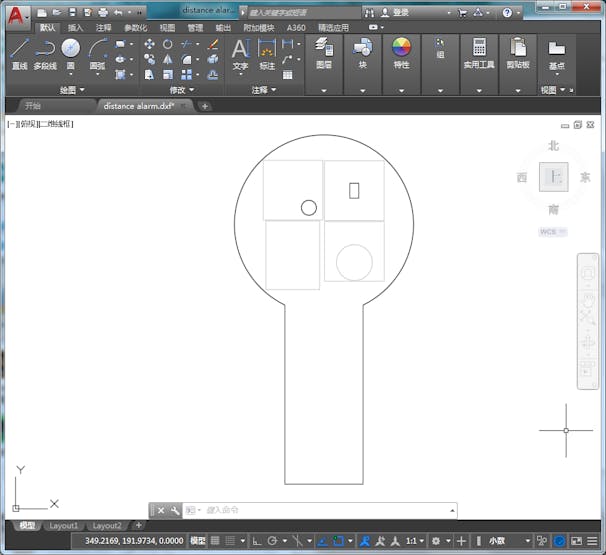Open the Layer (图层) properties panel
Screen dimensions: 606x555
pyautogui.click(x=323, y=52)
